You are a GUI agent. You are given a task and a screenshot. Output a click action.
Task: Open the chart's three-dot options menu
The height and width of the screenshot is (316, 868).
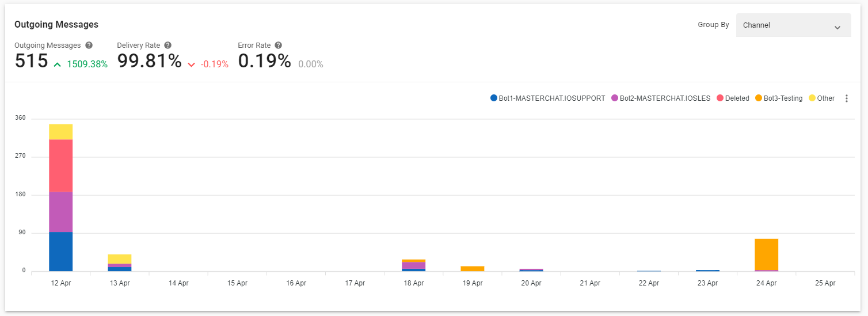(846, 98)
